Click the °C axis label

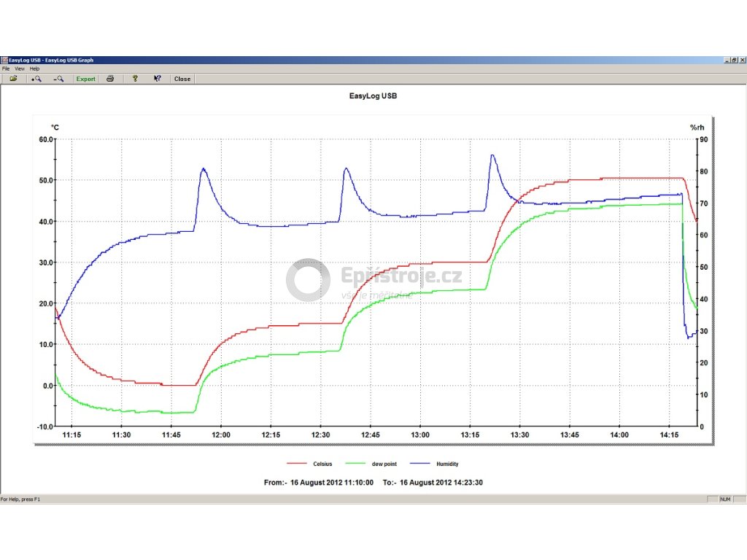pos(55,128)
